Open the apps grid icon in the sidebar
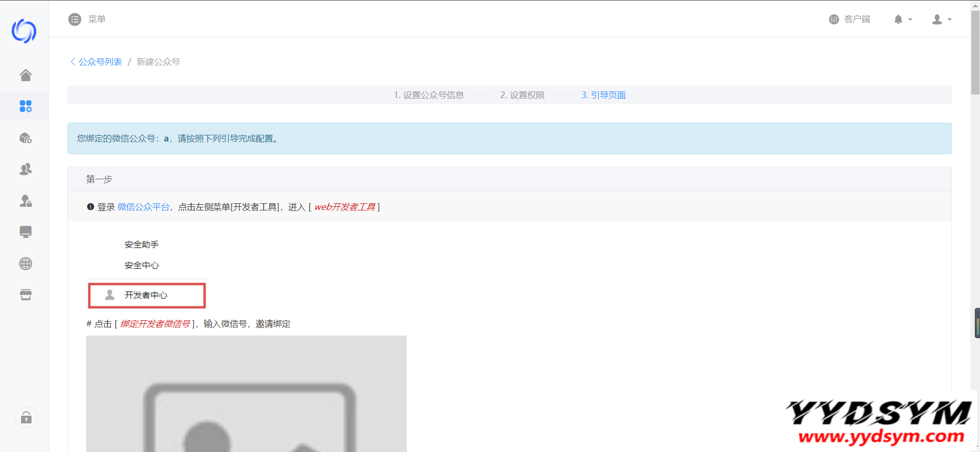 click(x=26, y=106)
